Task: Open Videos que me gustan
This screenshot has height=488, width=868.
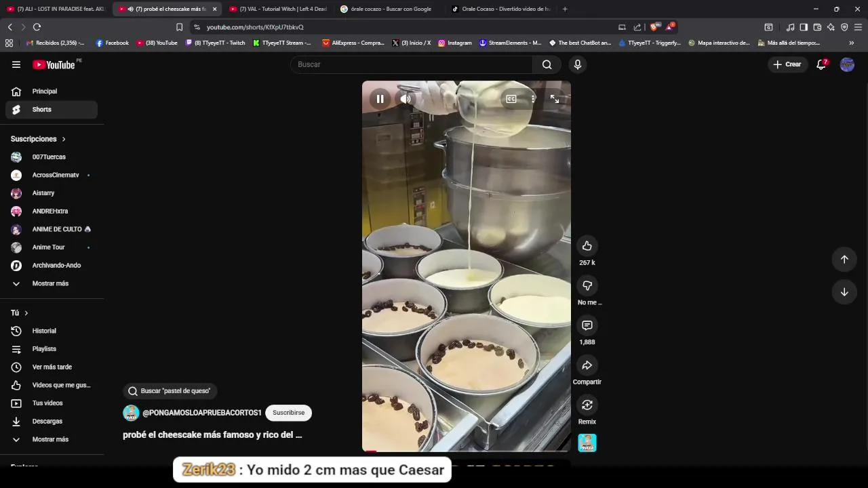Action: click(x=52, y=385)
